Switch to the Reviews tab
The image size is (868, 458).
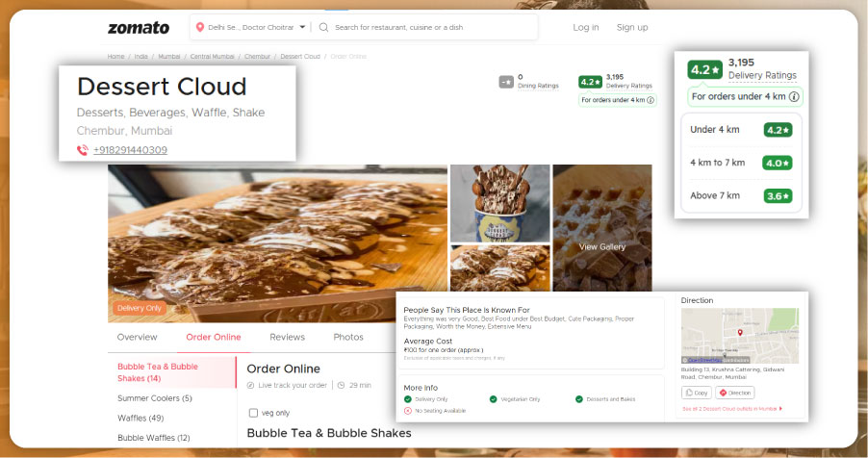[x=287, y=338]
